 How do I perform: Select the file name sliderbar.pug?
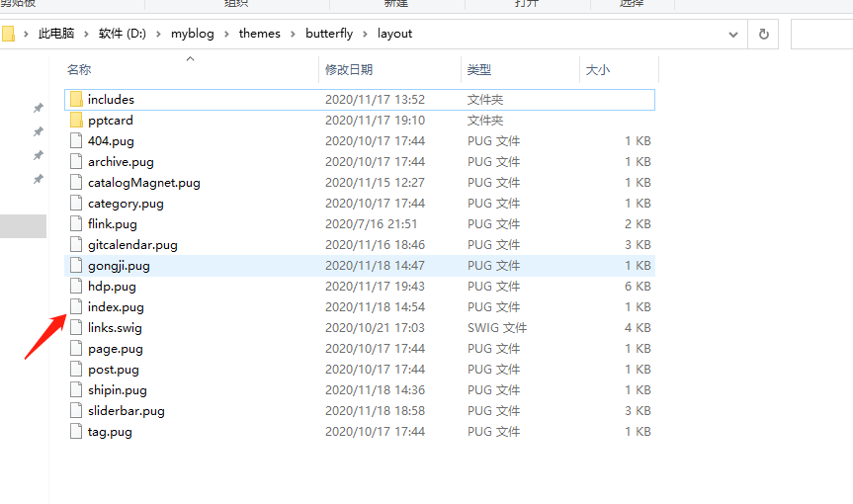point(127,411)
